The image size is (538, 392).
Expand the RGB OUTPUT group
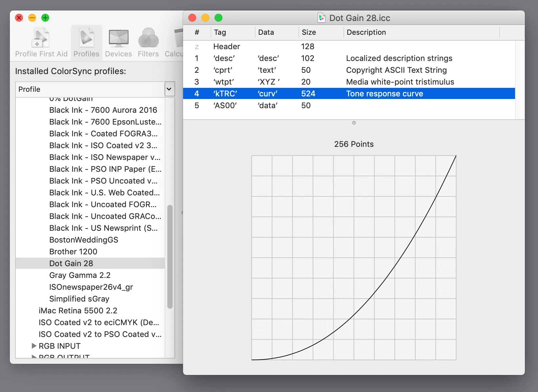(34, 356)
